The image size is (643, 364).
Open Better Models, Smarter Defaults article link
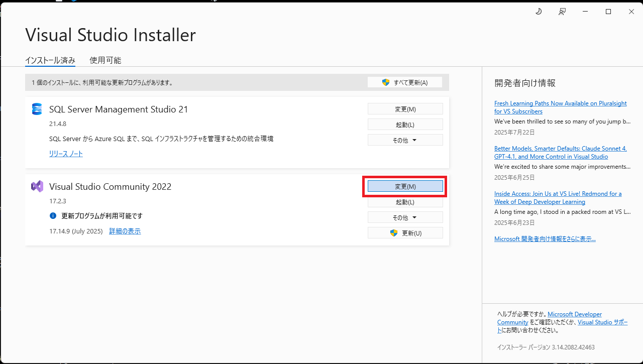pos(561,153)
